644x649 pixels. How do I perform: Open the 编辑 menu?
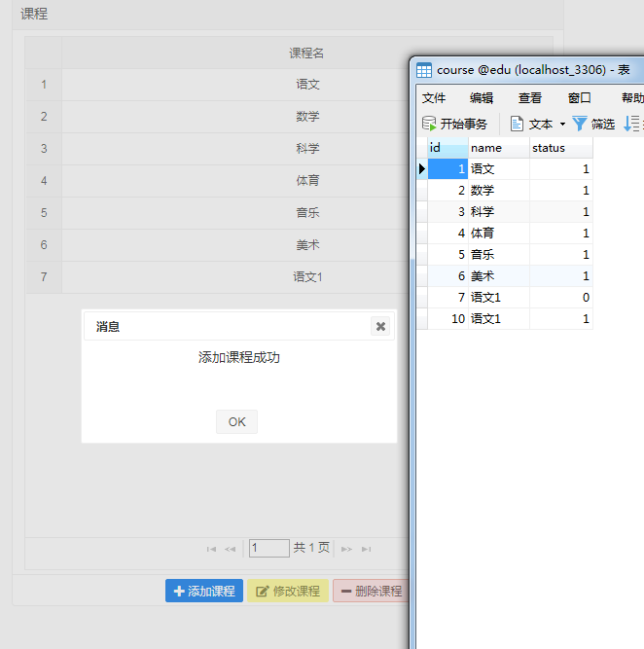[x=482, y=97]
